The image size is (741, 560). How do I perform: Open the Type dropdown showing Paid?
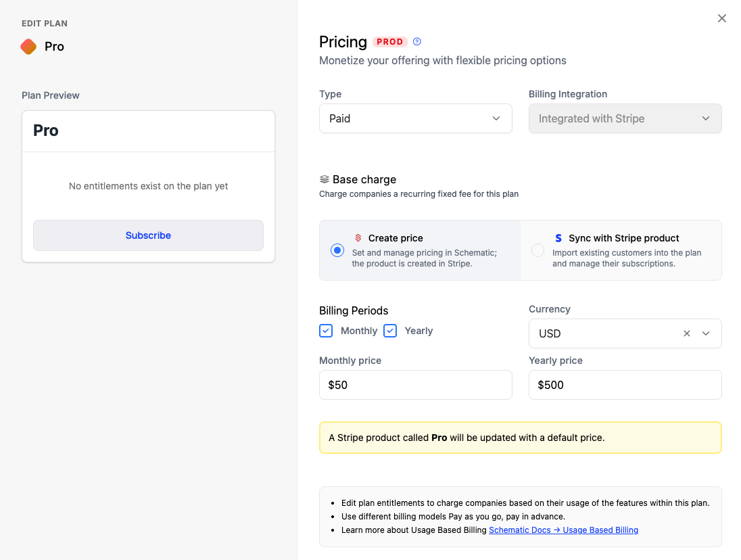click(x=415, y=118)
